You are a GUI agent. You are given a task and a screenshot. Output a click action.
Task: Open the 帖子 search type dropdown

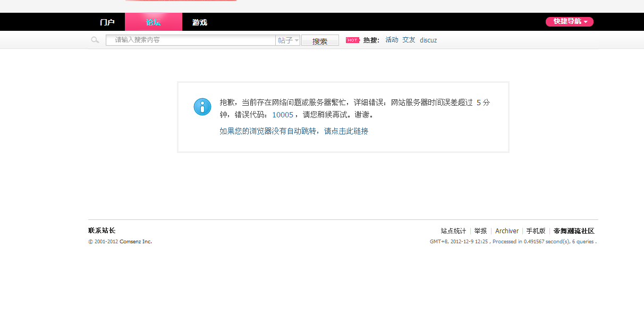(288, 40)
